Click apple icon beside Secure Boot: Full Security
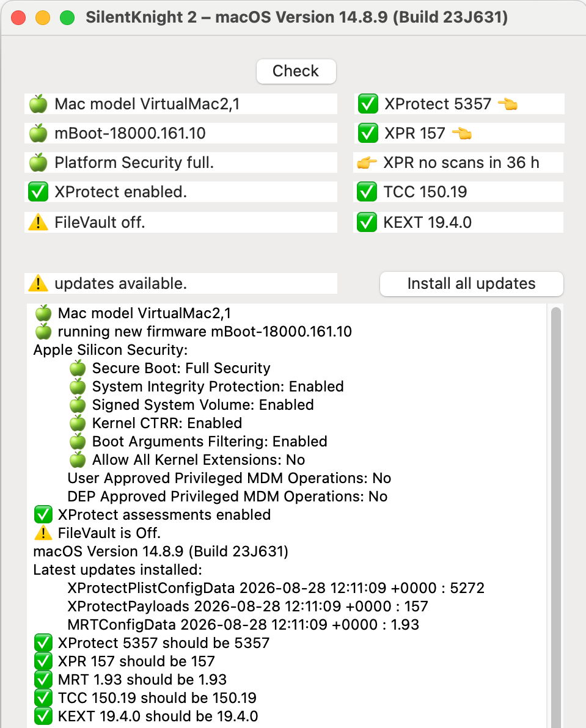The image size is (586, 728). [78, 368]
